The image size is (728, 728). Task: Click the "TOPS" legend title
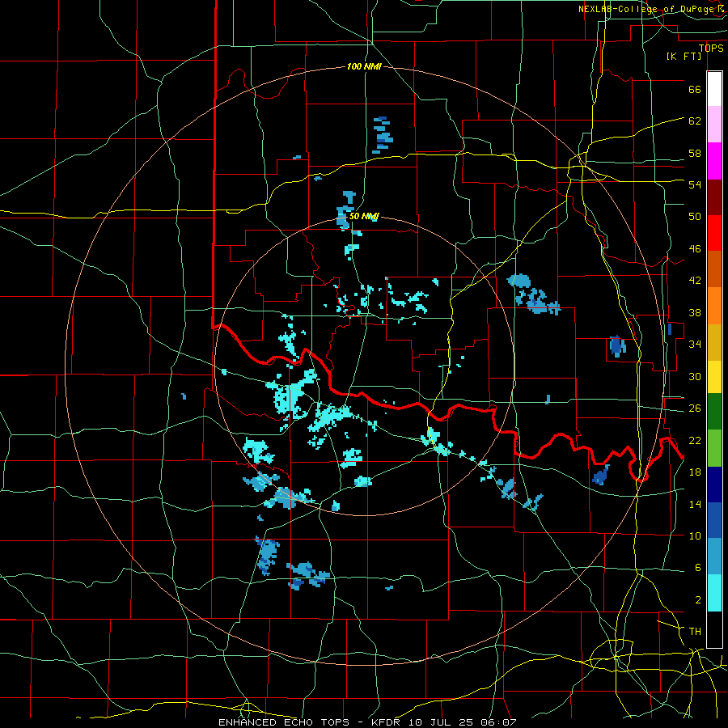tap(711, 49)
